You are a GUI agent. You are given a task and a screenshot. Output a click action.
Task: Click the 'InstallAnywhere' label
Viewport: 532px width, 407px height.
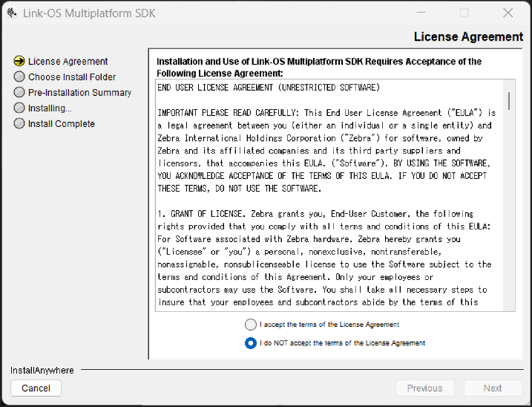pos(42,371)
